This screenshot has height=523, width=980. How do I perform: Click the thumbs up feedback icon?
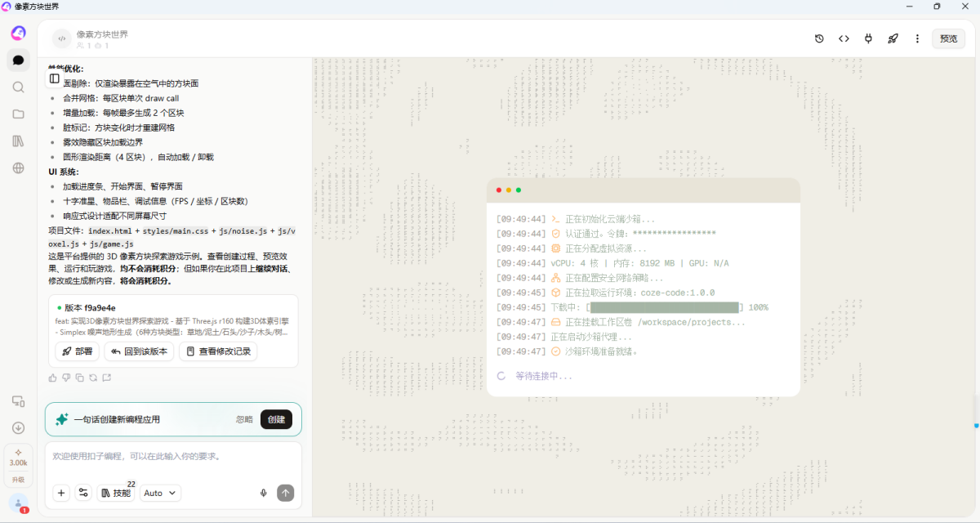click(x=53, y=378)
